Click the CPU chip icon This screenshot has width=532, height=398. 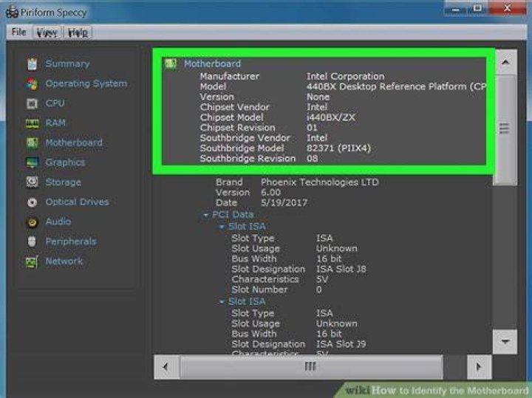33,103
